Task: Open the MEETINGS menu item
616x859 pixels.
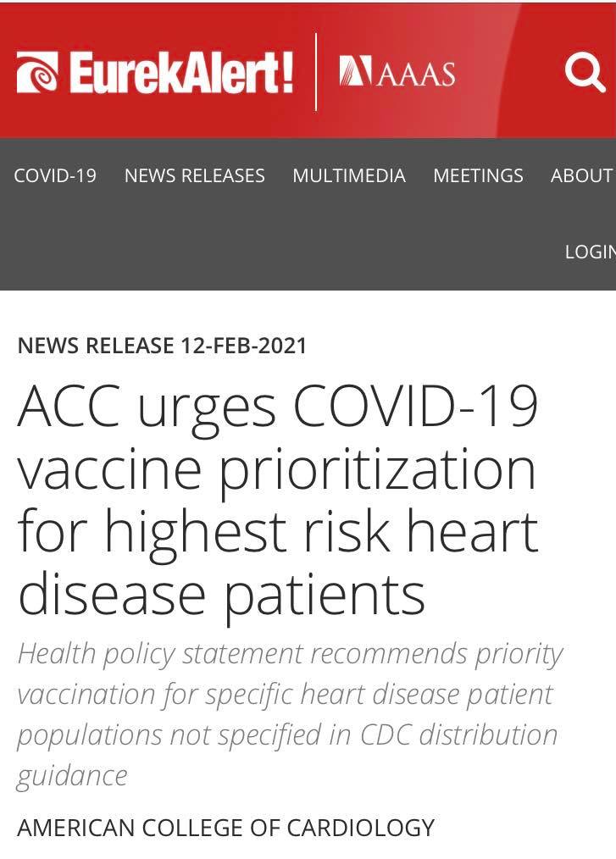Action: [478, 175]
